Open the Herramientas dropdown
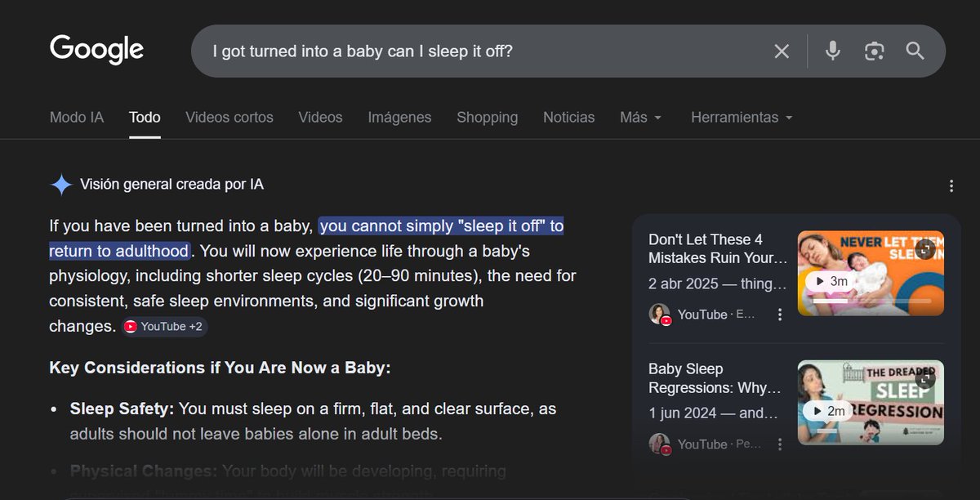980x500 pixels. [742, 117]
